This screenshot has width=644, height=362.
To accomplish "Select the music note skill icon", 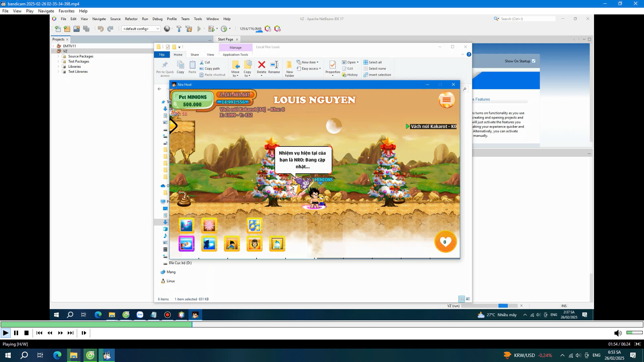I will pos(186,226).
